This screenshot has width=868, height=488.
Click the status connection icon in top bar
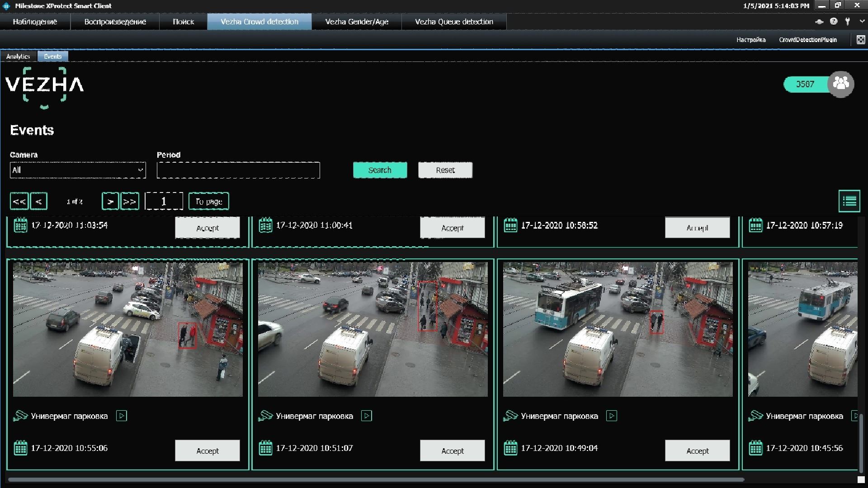point(819,21)
